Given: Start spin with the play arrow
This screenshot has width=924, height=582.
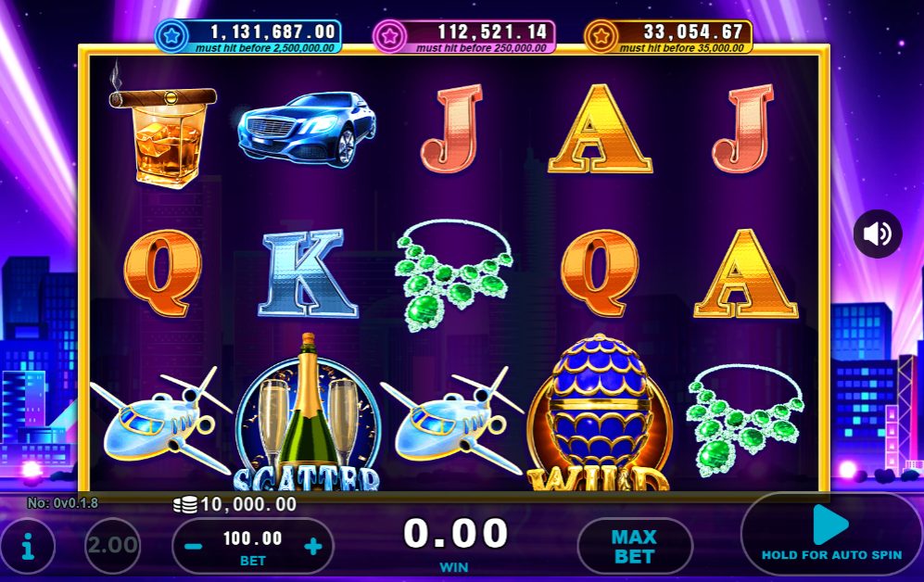Looking at the screenshot, I should click(831, 525).
